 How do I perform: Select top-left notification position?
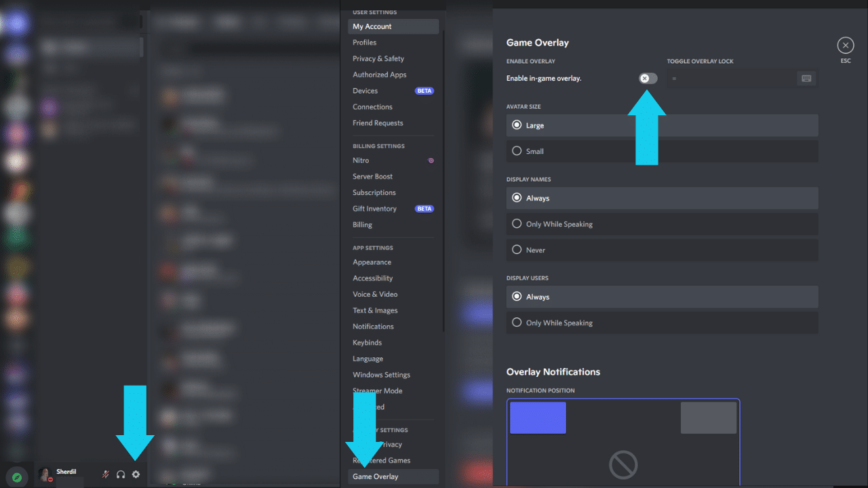(x=538, y=418)
